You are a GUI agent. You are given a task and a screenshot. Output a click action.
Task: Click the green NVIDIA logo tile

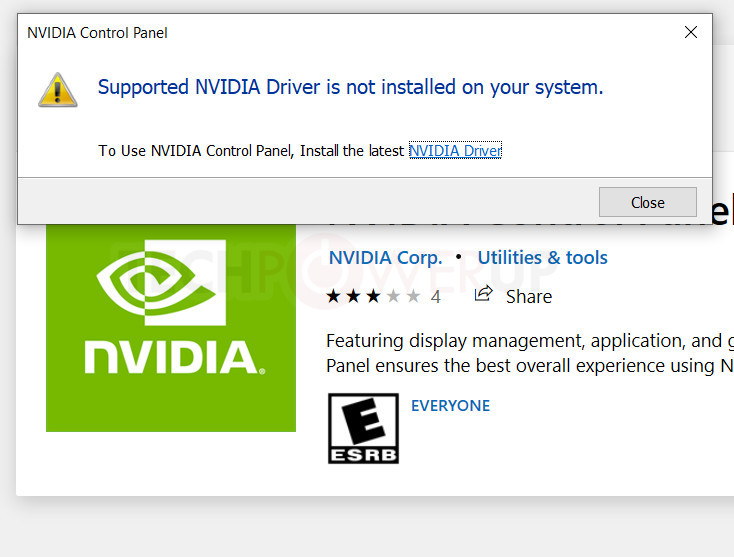[x=171, y=330]
